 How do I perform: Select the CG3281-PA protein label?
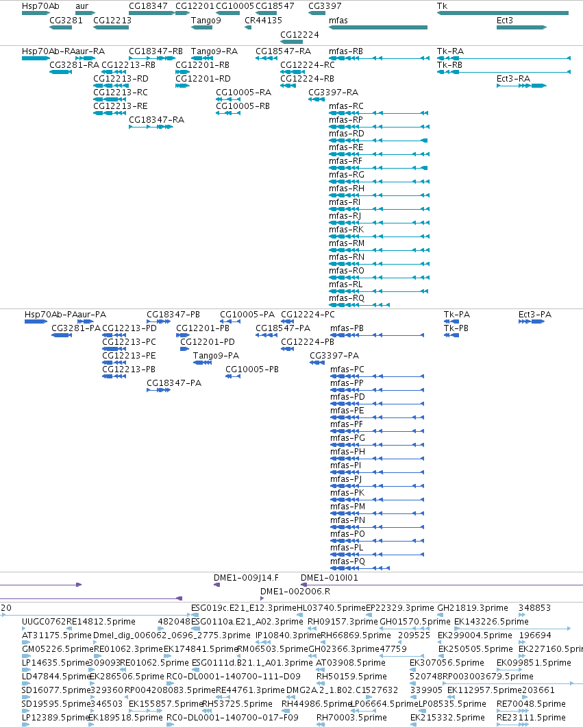[x=75, y=328]
